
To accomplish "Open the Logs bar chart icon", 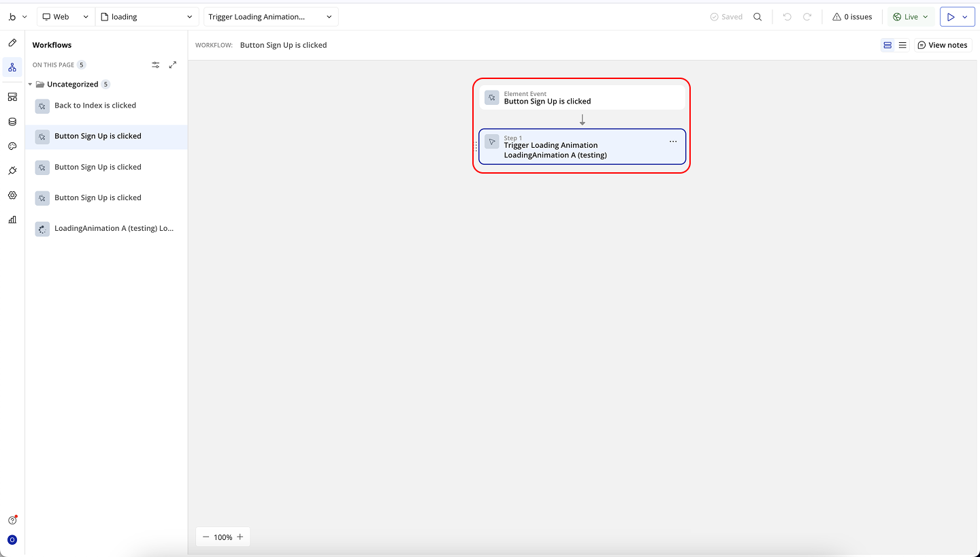I will coord(12,220).
